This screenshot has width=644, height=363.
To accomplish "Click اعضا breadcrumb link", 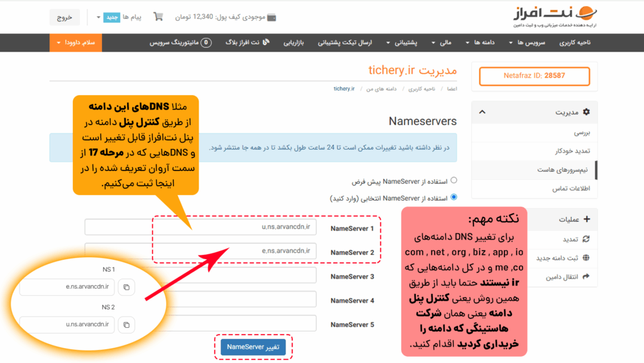I will coord(452,89).
